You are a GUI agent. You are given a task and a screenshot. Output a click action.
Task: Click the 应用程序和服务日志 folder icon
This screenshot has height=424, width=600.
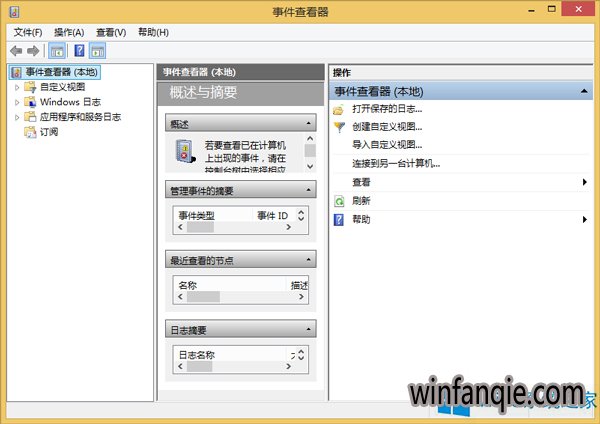click(30, 117)
